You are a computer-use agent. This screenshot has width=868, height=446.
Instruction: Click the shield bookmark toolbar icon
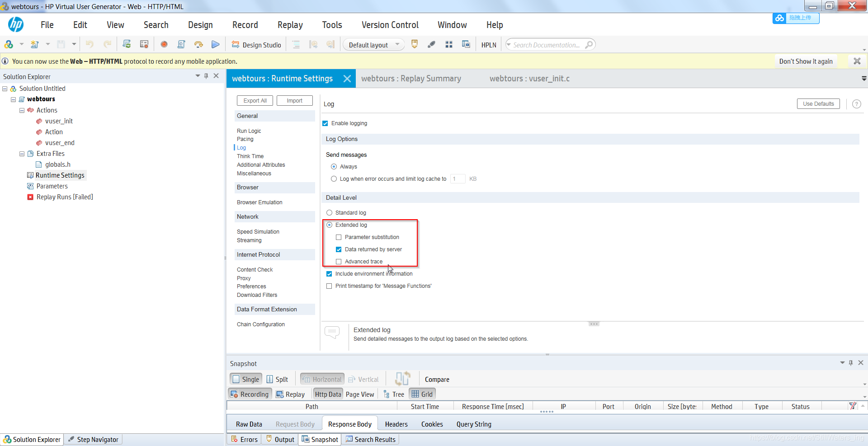(415, 44)
